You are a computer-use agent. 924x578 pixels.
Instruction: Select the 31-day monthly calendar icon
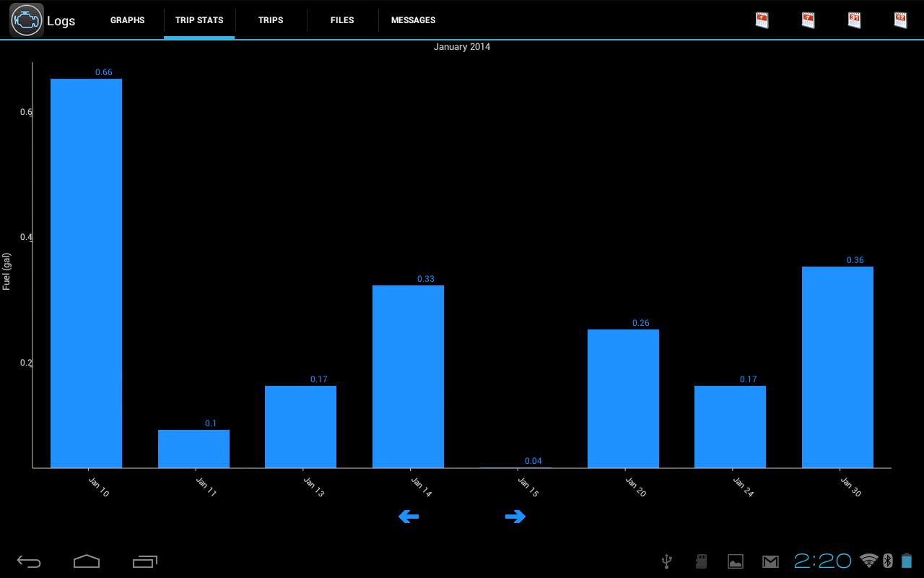click(854, 20)
